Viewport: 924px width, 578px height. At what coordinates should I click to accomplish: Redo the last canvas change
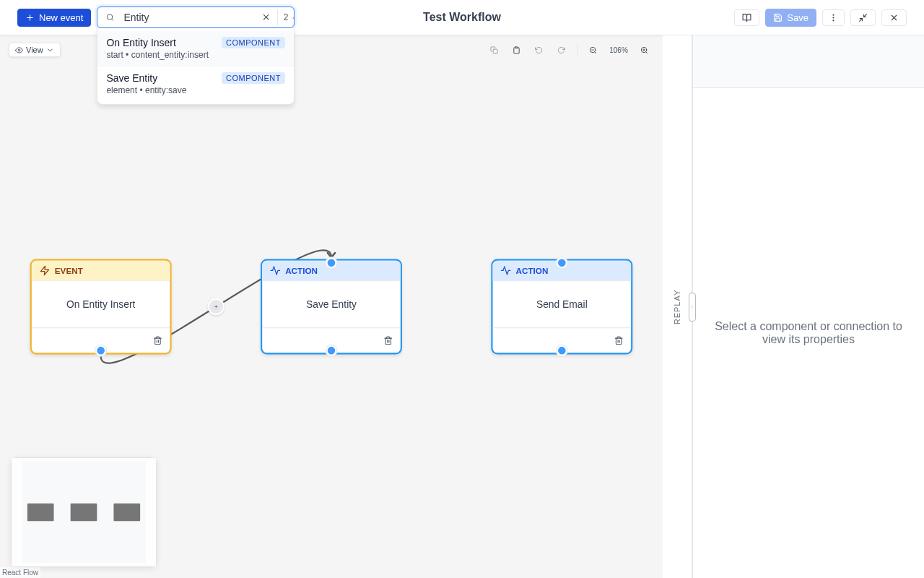point(561,51)
